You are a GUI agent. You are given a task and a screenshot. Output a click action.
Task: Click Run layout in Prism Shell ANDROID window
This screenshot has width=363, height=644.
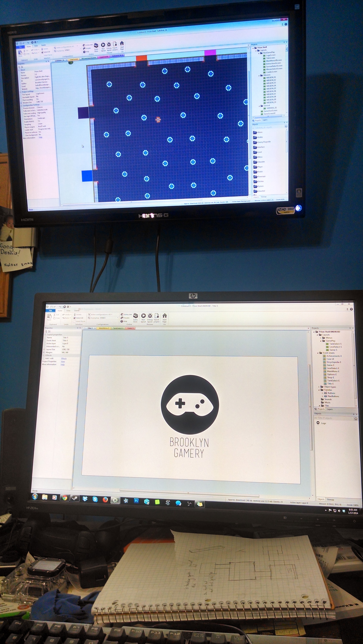(x=143, y=318)
